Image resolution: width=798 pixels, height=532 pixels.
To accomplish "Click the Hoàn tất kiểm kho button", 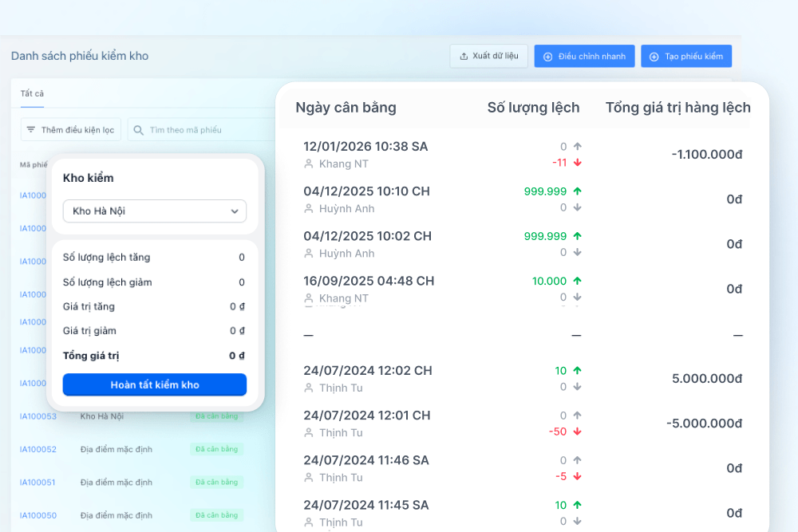I will pyautogui.click(x=155, y=384).
